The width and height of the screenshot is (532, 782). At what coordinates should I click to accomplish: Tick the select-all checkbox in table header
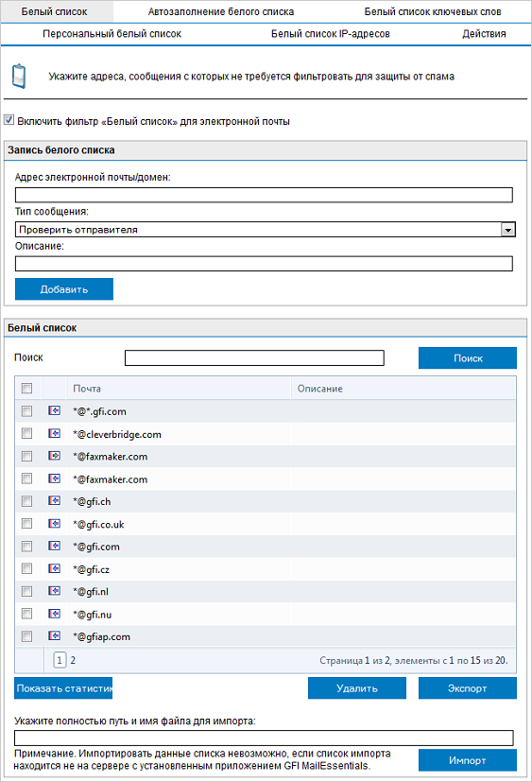point(26,388)
